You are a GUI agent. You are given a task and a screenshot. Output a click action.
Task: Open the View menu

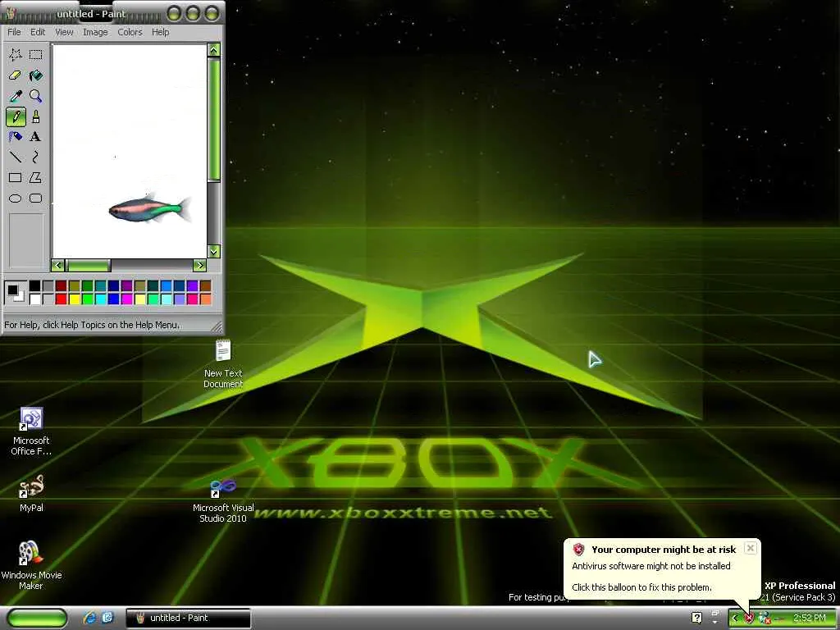pos(64,32)
